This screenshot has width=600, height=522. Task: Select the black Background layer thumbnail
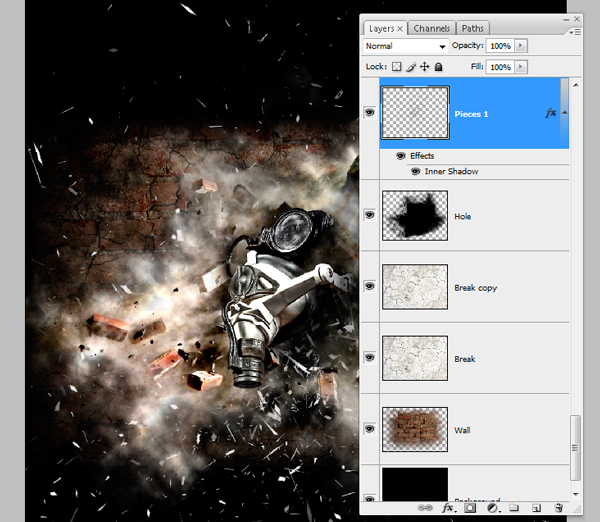(415, 484)
